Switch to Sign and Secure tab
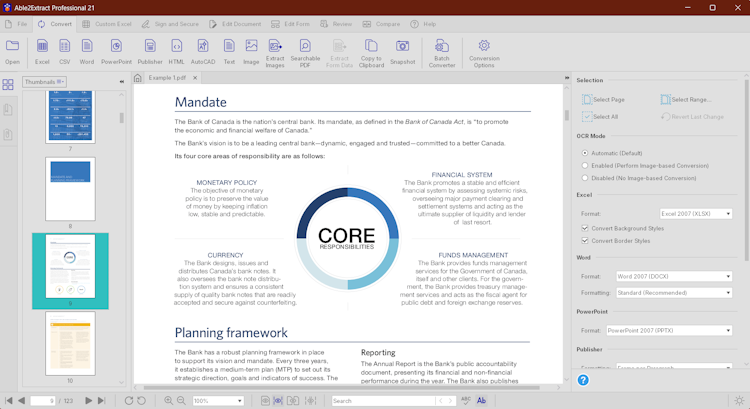This screenshot has height=409, width=750. tap(170, 24)
